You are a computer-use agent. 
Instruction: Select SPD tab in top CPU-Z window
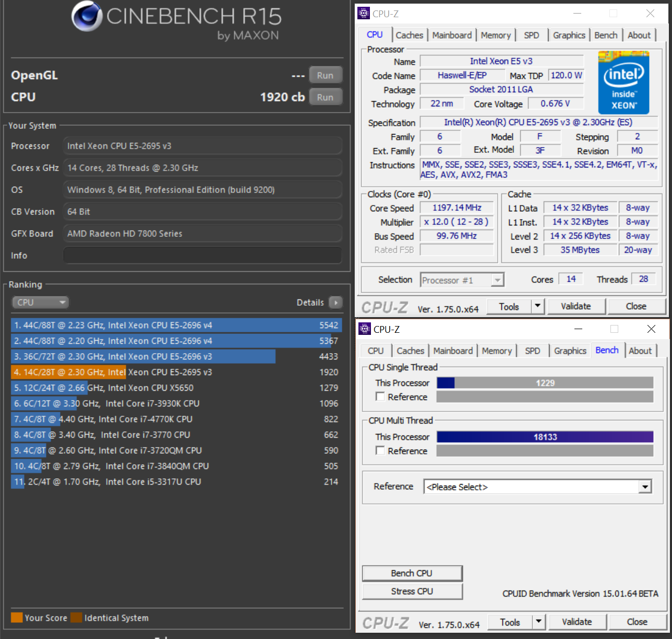tap(532, 35)
